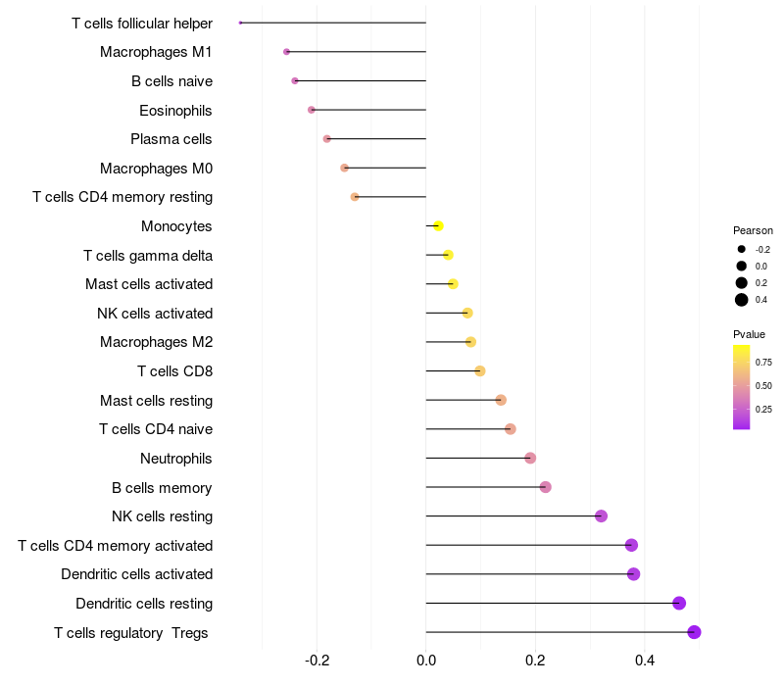Click the 0.4 Pearson size legend dot

(x=741, y=300)
